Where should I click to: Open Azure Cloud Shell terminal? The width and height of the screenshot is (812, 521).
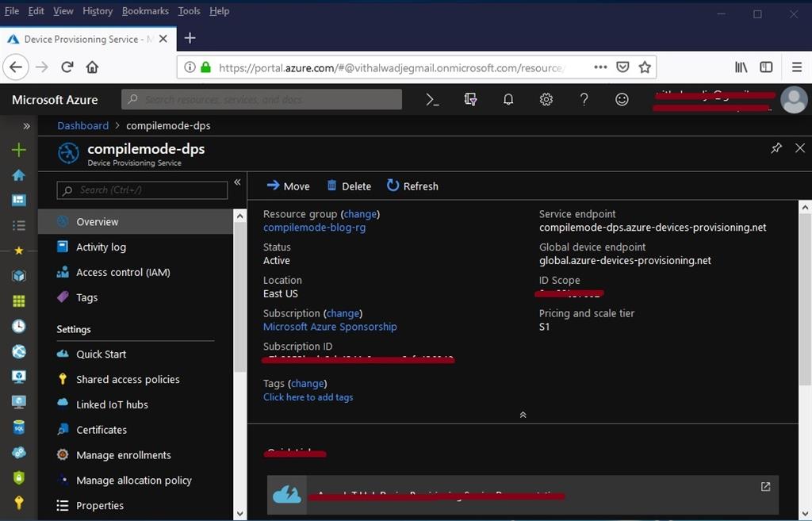(431, 99)
